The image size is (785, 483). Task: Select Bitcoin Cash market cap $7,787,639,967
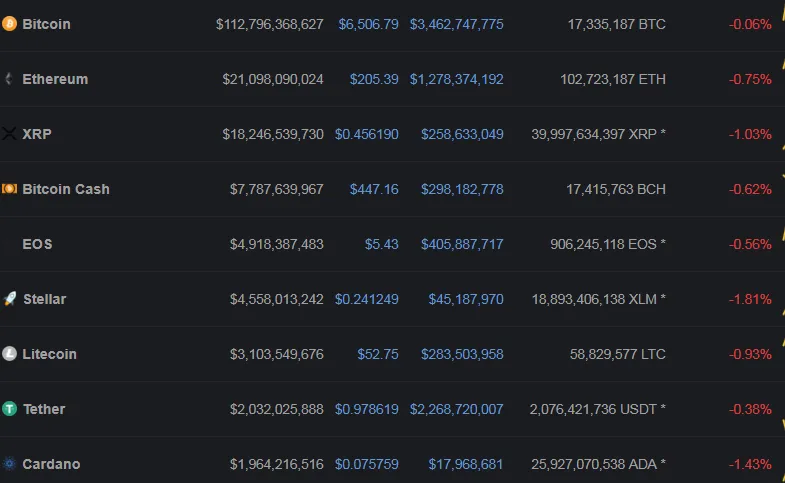point(276,189)
